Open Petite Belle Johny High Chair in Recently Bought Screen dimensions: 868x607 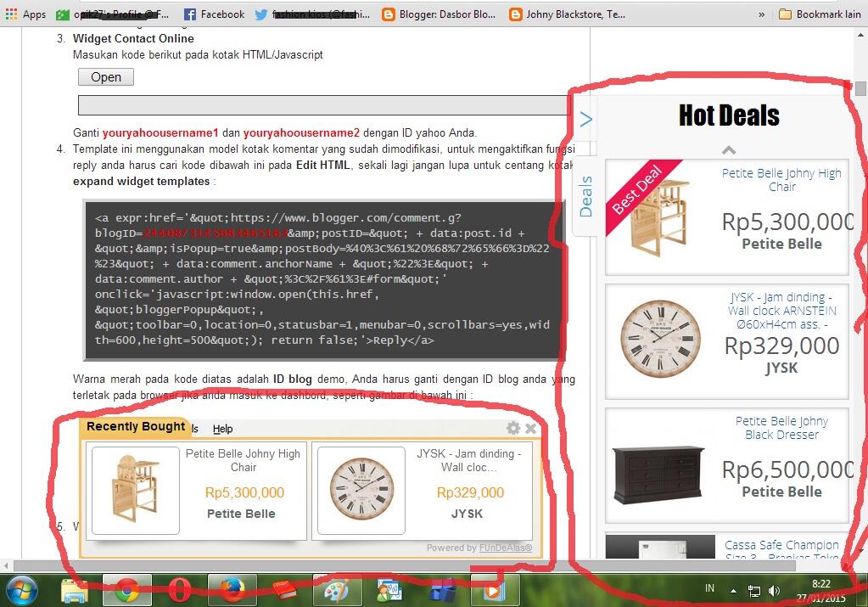[243, 460]
